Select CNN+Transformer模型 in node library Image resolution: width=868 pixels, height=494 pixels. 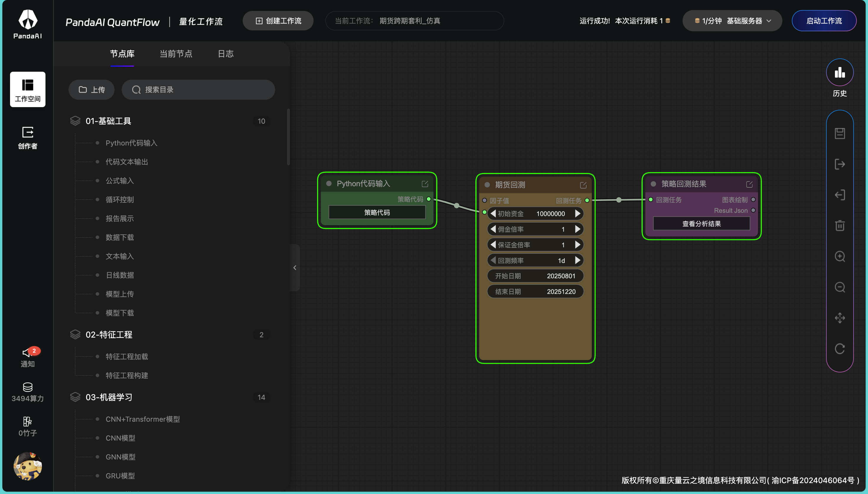[143, 419]
